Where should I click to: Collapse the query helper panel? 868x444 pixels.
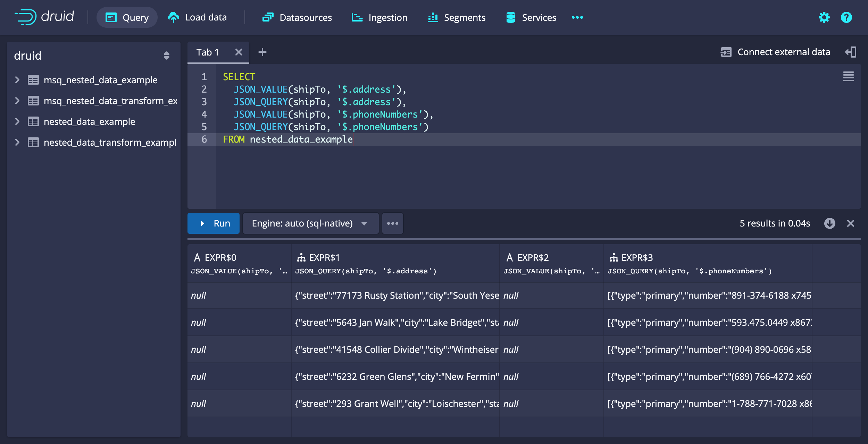tap(851, 52)
